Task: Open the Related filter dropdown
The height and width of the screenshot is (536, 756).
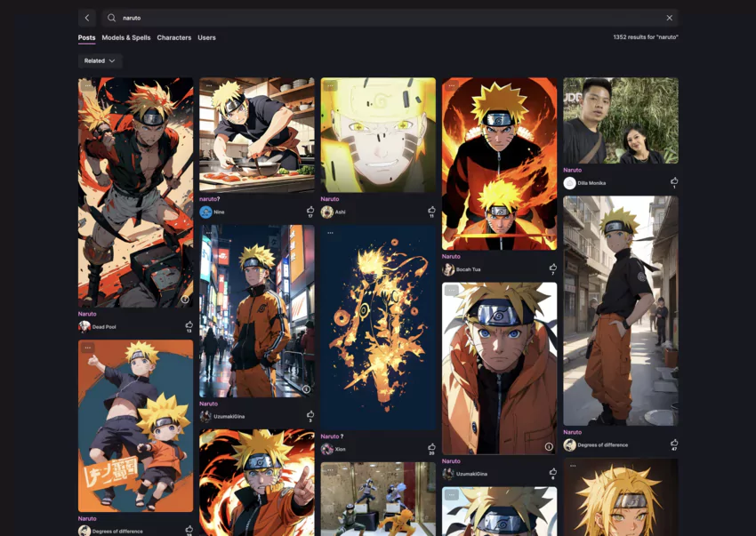Action: (x=100, y=60)
